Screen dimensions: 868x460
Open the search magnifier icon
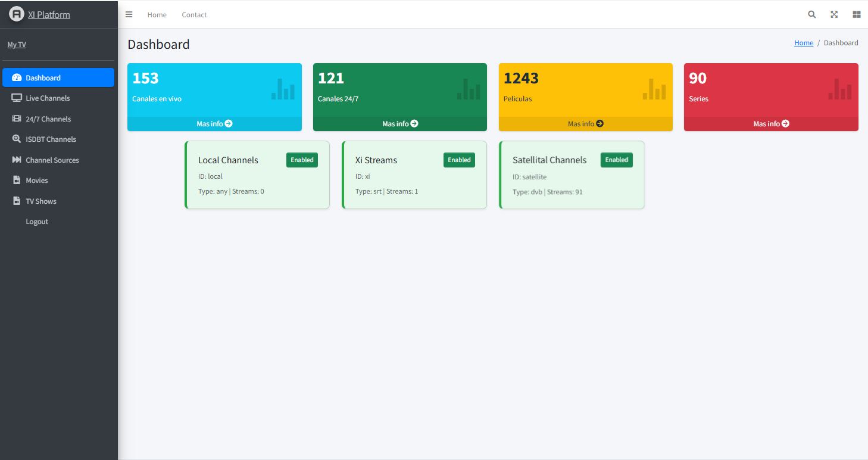point(811,15)
